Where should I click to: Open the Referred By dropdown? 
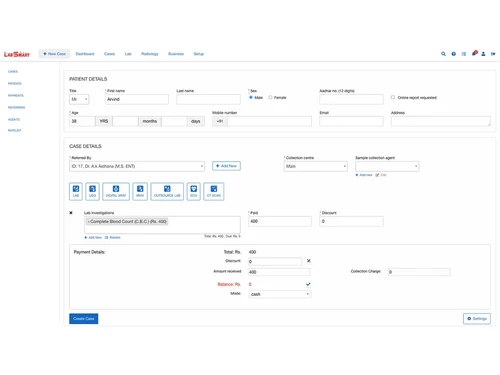coord(137,166)
